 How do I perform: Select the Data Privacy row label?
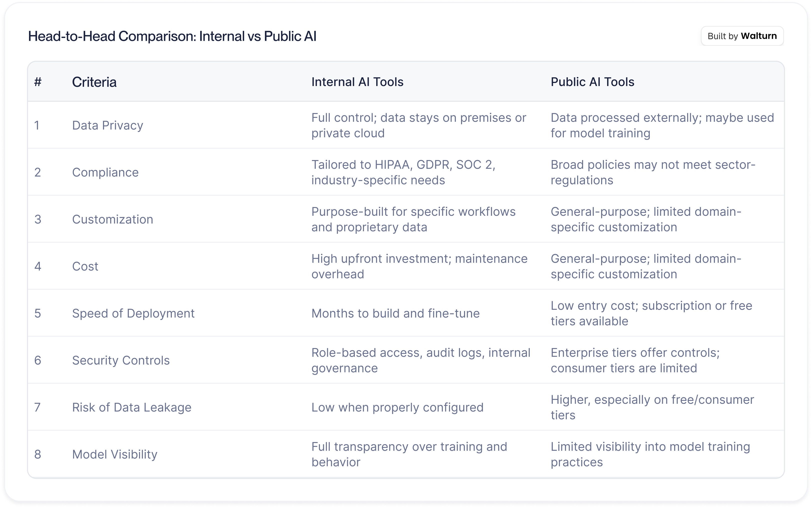108,125
